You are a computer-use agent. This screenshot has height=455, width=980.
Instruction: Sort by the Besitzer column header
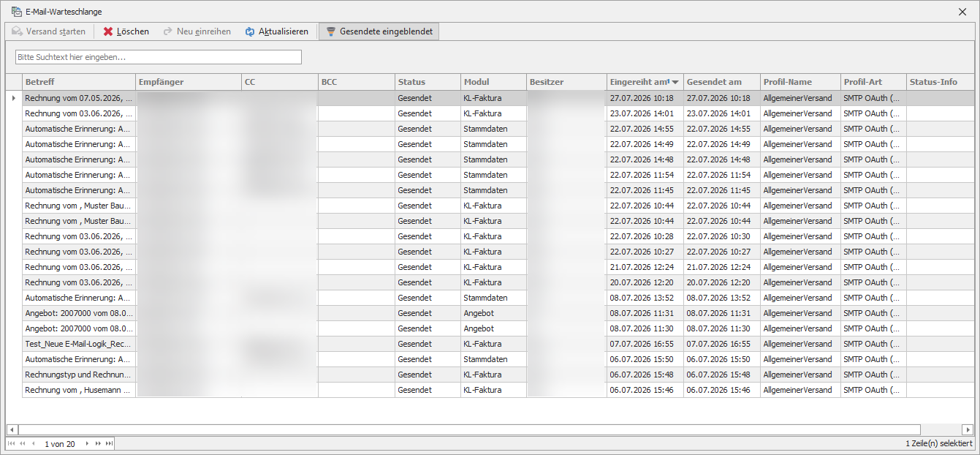[x=566, y=82]
